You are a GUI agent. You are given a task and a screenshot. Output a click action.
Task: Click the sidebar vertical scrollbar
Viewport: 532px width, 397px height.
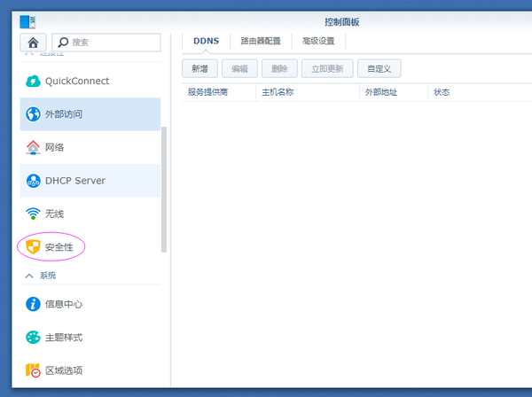(164, 190)
